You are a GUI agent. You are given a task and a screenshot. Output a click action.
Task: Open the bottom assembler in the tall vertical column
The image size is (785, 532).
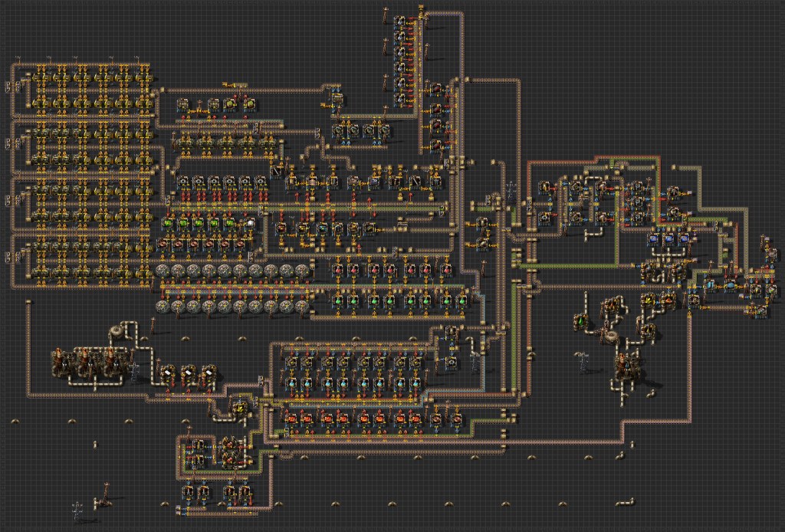click(x=399, y=98)
